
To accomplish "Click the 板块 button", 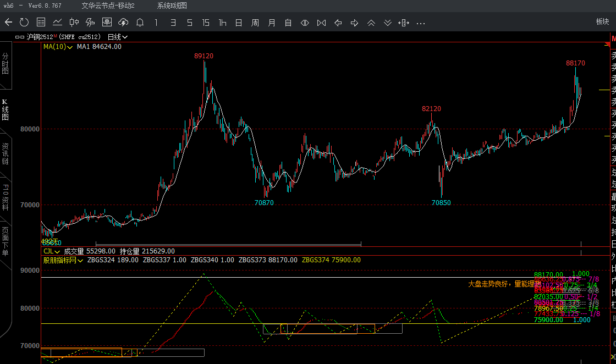I will click(602, 22).
